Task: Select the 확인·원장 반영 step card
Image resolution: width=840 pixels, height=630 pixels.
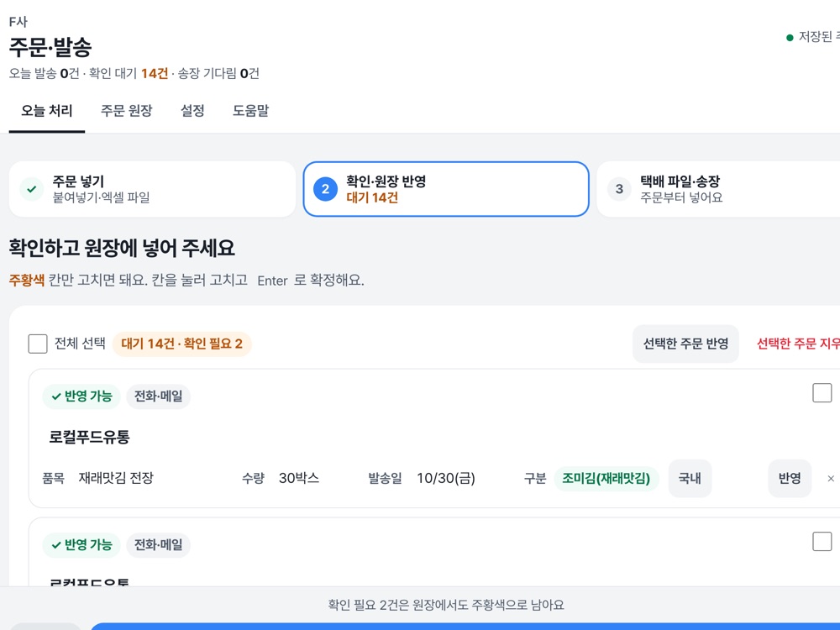Action: tap(446, 189)
